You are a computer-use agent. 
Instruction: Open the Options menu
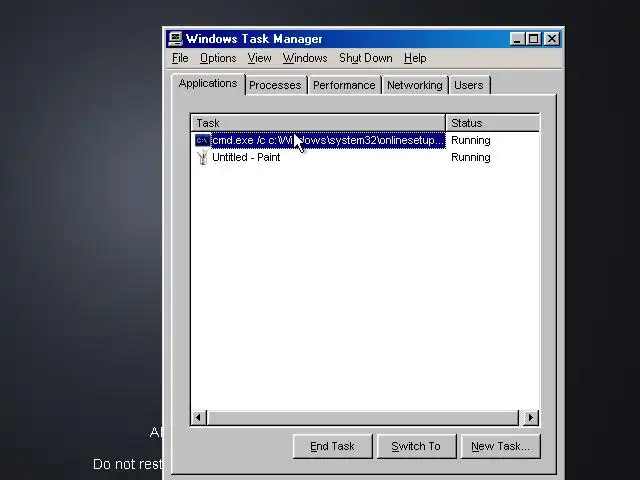pyautogui.click(x=218, y=58)
